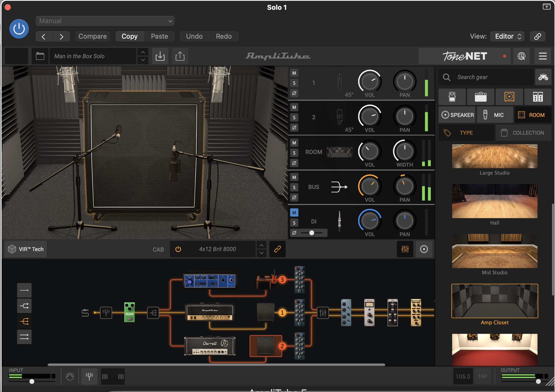The width and height of the screenshot is (555, 392).
Task: Step cabinet model down arrow
Action: point(262,253)
